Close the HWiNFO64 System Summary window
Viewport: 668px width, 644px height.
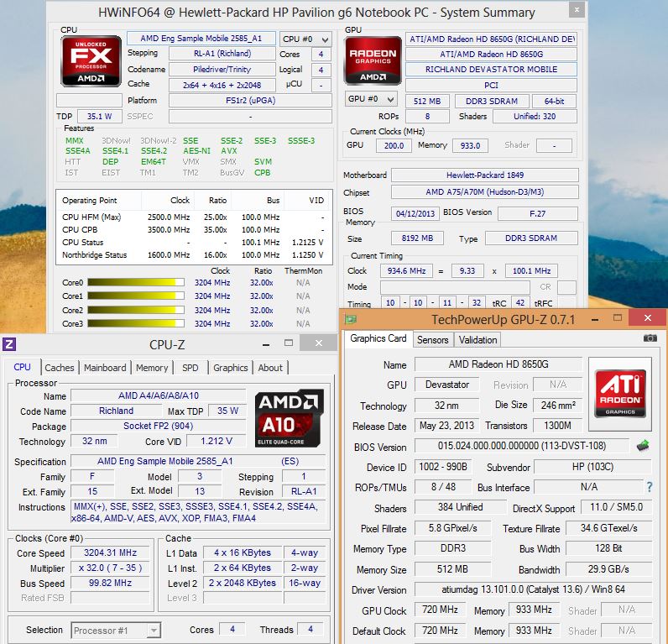tap(577, 10)
